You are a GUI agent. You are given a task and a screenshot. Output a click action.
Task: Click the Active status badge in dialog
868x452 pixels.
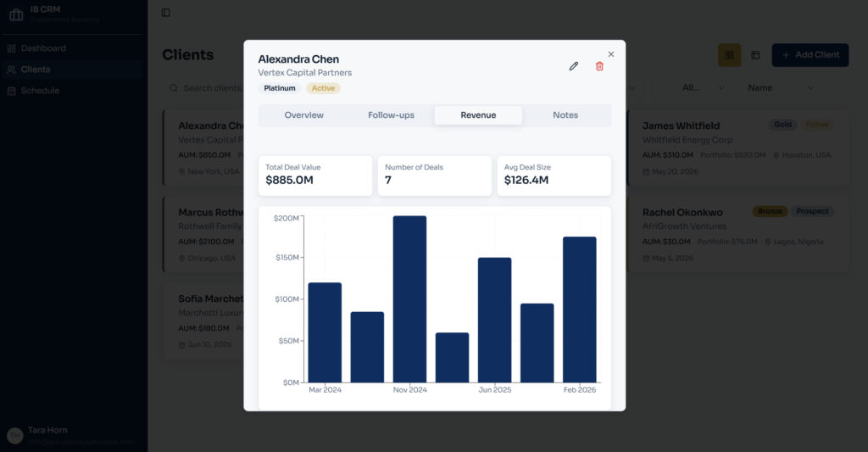323,88
